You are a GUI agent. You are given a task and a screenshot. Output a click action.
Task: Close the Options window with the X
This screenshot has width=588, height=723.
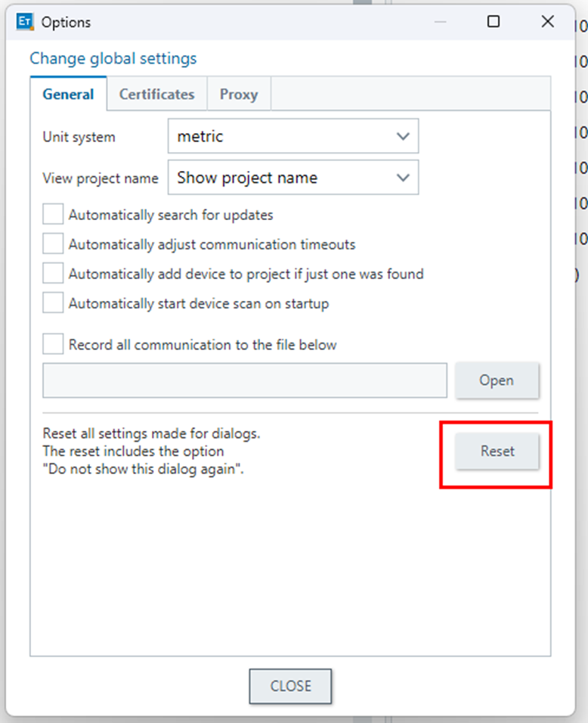pos(548,22)
